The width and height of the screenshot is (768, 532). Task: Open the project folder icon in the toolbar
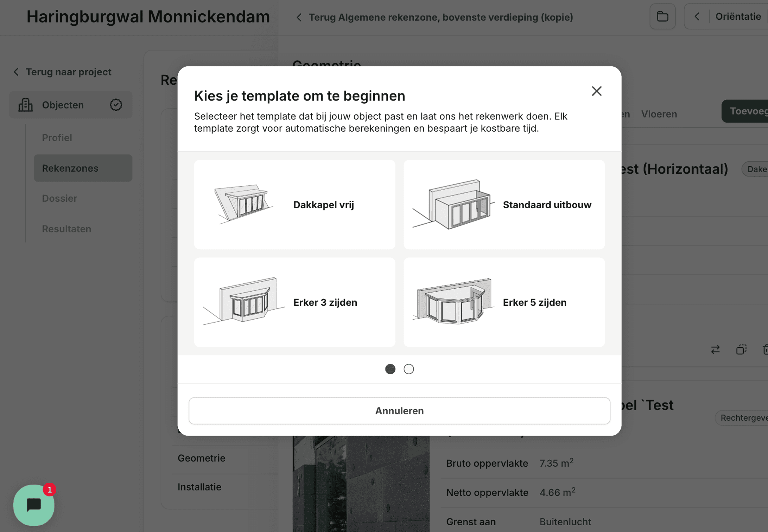click(x=662, y=16)
